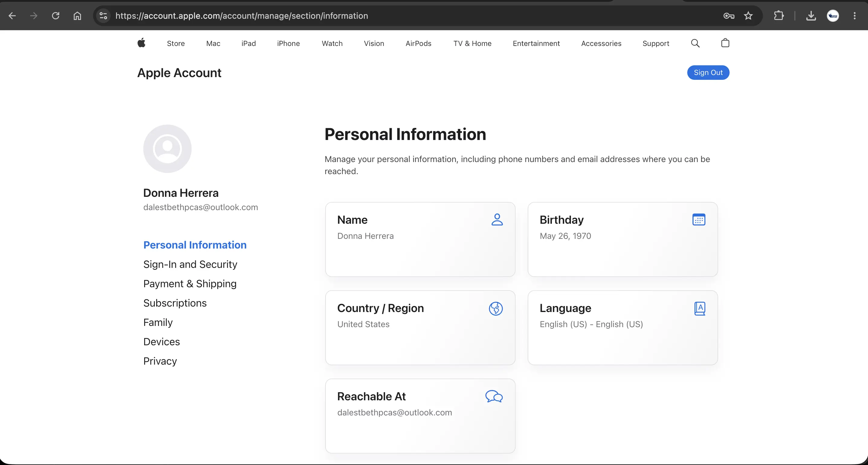Screen dimensions: 868x465
Task: Open the Subscriptions section
Action: pyautogui.click(x=175, y=303)
